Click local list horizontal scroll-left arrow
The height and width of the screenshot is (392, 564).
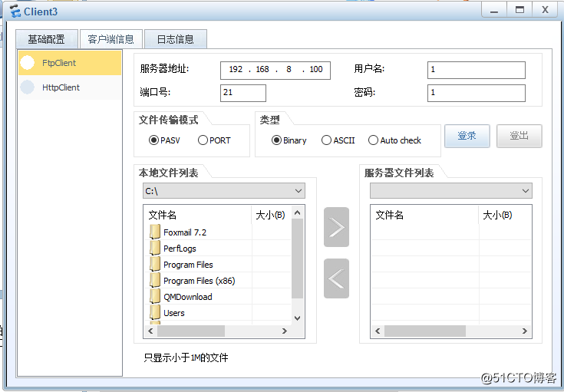[x=150, y=331]
